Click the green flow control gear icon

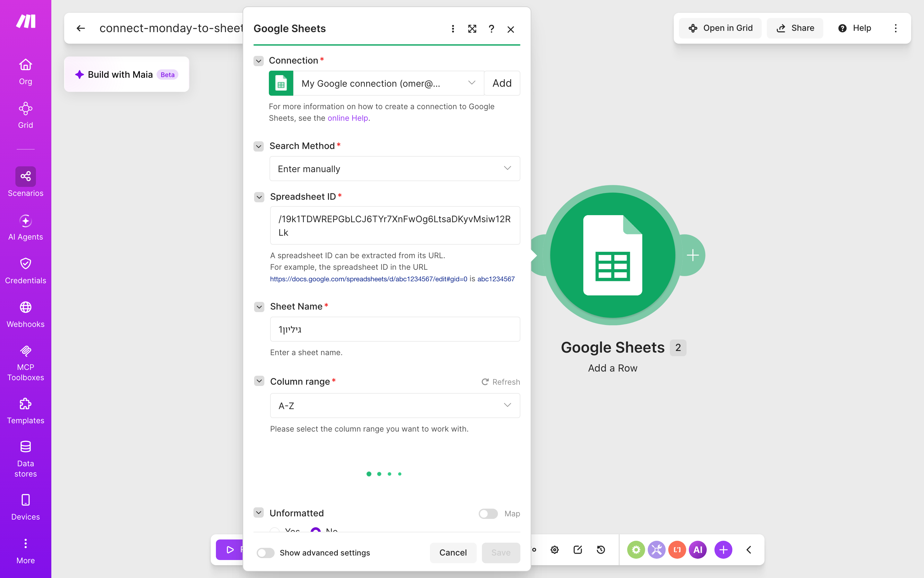636,550
